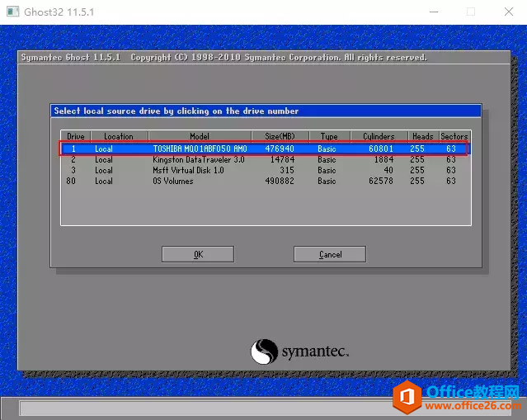Click drive number 3
Screen dimensions: 527x420
tap(73, 170)
